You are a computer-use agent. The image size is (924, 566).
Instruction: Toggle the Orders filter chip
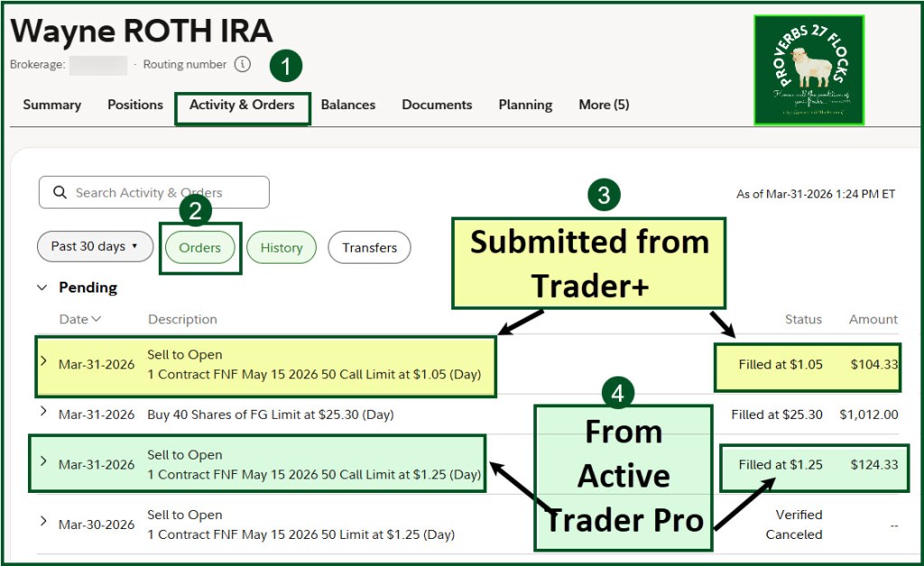click(199, 247)
